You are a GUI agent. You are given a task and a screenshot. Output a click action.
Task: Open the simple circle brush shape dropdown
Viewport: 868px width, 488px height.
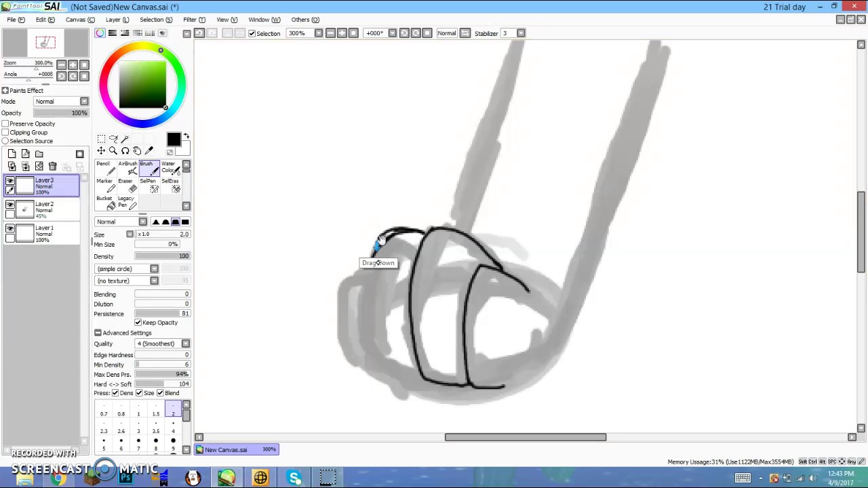[154, 268]
